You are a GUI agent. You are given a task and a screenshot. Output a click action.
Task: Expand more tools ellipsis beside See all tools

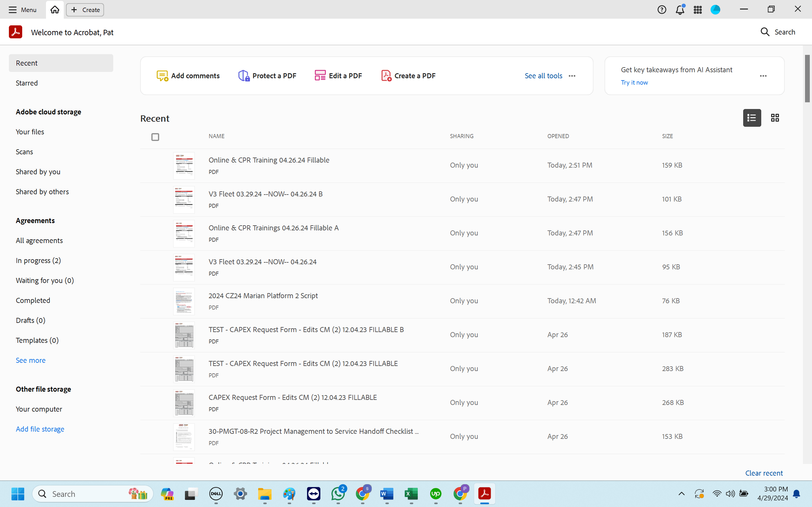(572, 76)
